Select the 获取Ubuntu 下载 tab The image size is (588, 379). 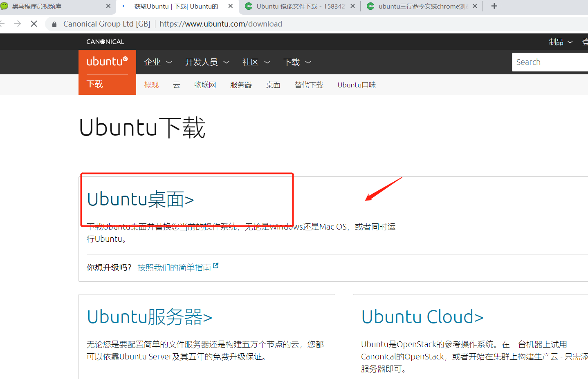176,7
